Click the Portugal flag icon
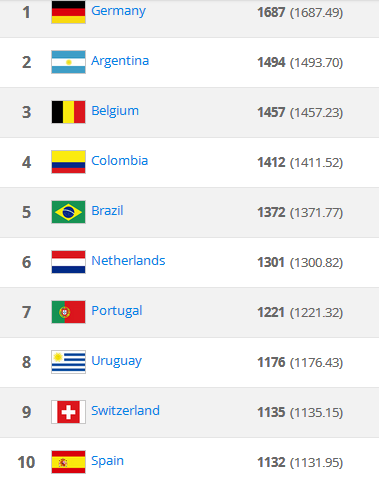The image size is (379, 487). 68,312
